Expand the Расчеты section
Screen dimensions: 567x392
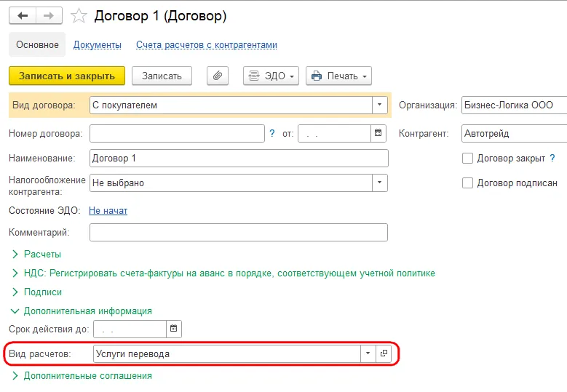click(42, 255)
